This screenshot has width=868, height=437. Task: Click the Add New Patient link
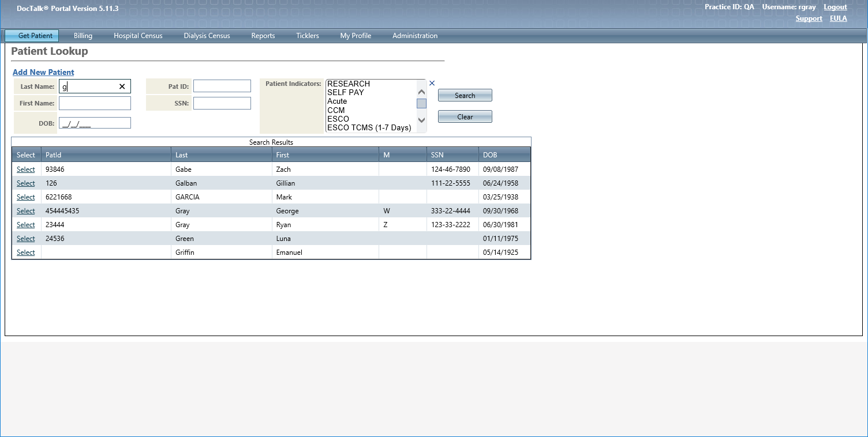(43, 72)
